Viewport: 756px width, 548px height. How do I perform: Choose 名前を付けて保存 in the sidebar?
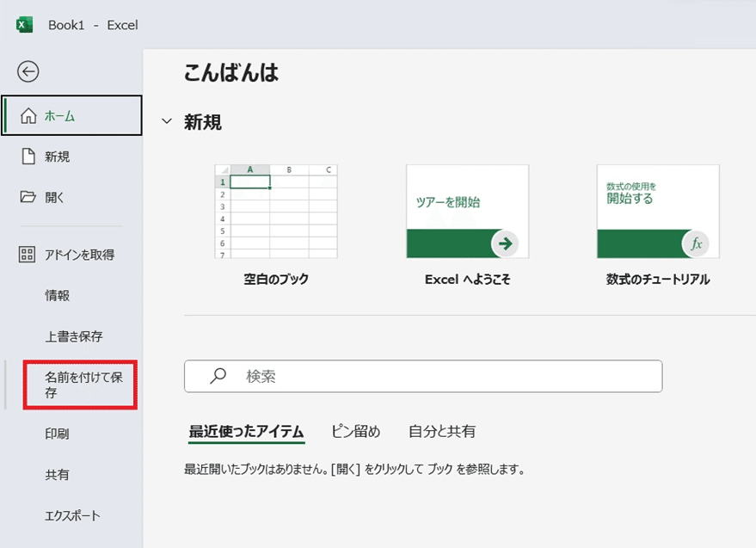point(81,385)
